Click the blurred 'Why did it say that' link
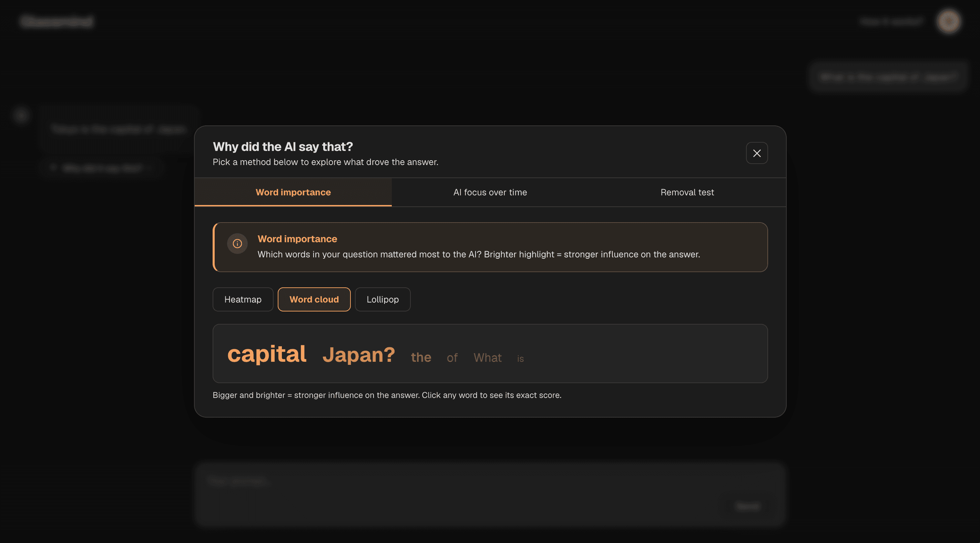 coord(102,168)
